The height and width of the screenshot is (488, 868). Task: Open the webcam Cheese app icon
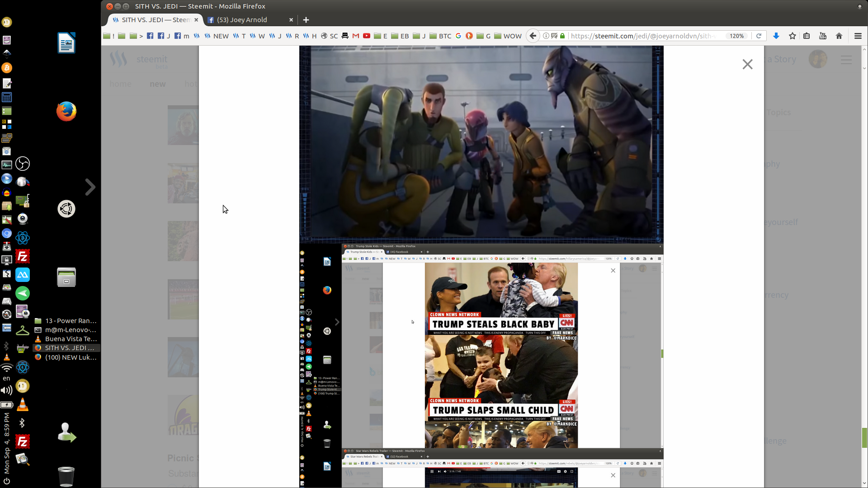click(23, 219)
